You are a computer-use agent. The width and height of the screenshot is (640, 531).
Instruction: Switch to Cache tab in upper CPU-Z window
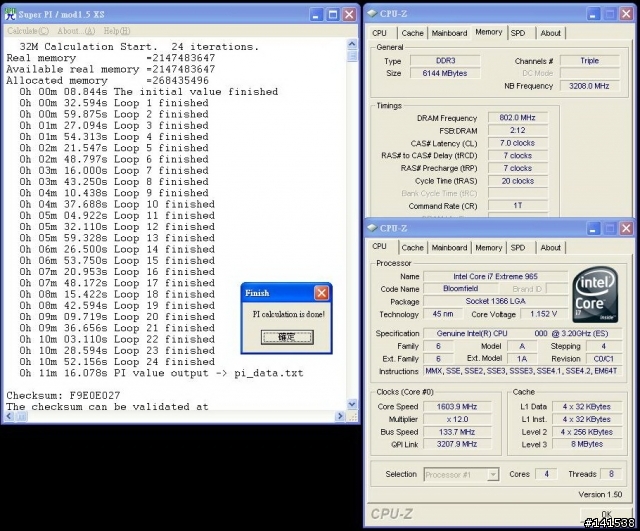point(412,33)
